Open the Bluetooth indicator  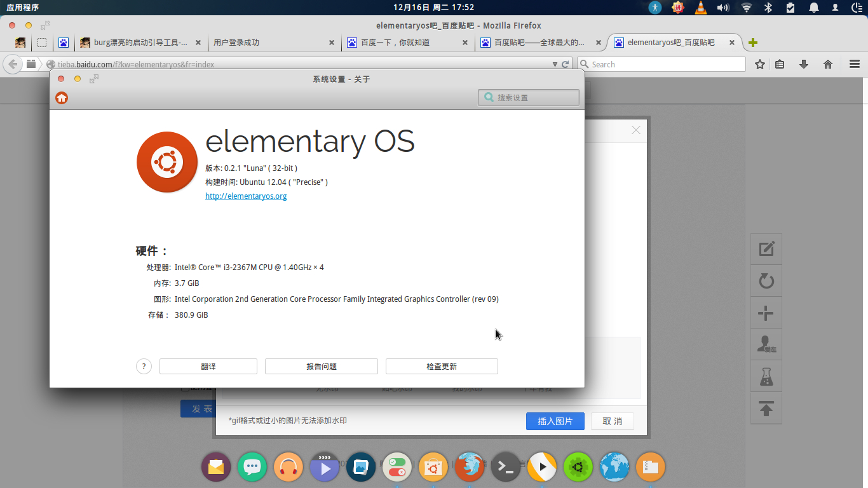(x=768, y=8)
